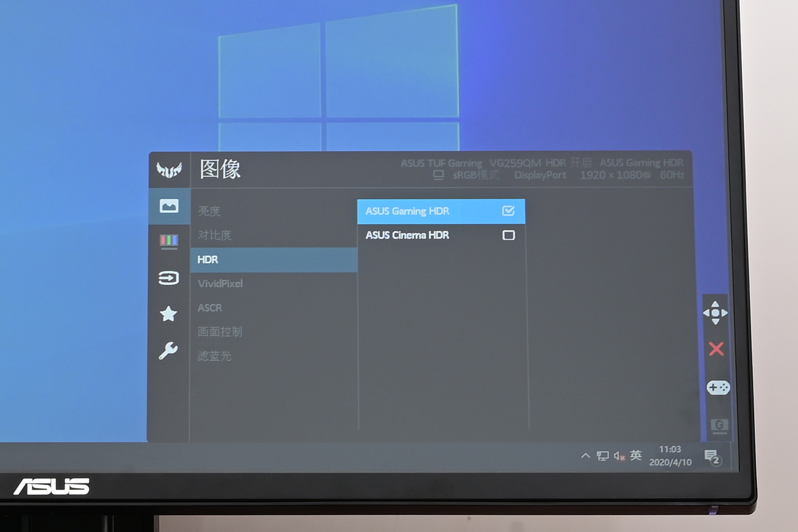Screen dimensions: 798x532
Task: Select the HDR menu item
Action: pos(274,260)
